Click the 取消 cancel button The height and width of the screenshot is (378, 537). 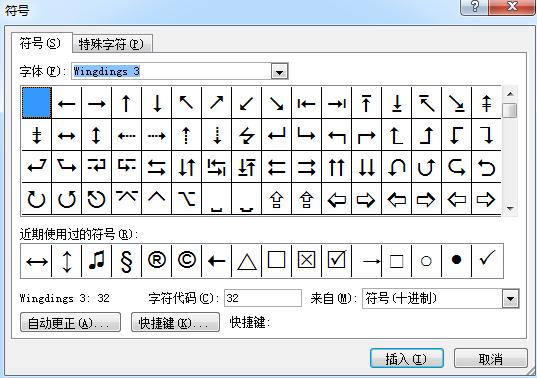(490, 359)
